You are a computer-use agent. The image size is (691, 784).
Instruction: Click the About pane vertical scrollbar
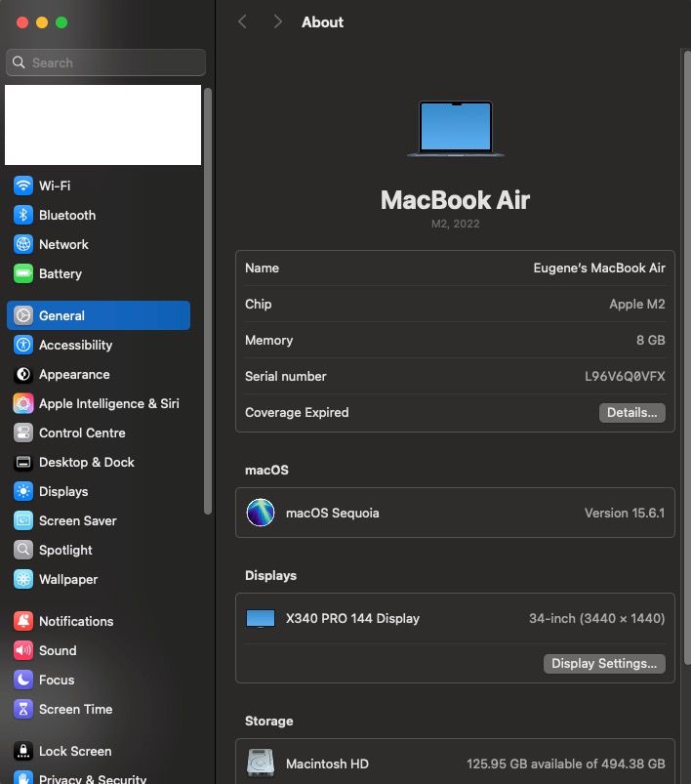coord(687,357)
